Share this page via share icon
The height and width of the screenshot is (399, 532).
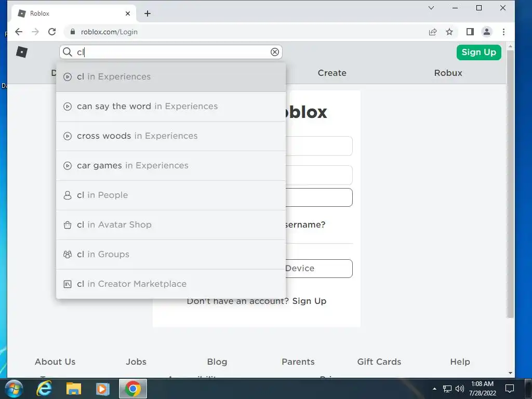tap(433, 32)
